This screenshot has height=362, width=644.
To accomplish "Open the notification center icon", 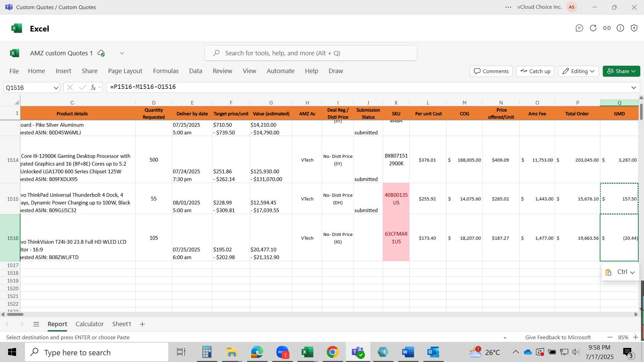I will pyautogui.click(x=628, y=352).
